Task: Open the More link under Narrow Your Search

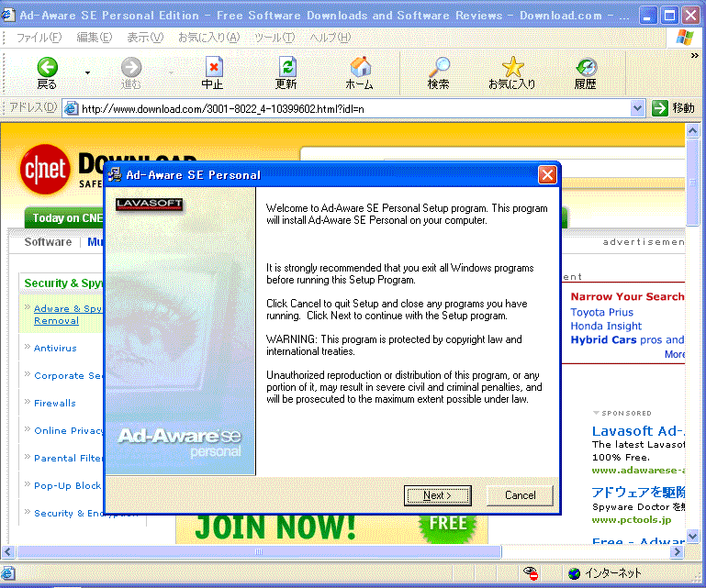Action: [x=675, y=354]
